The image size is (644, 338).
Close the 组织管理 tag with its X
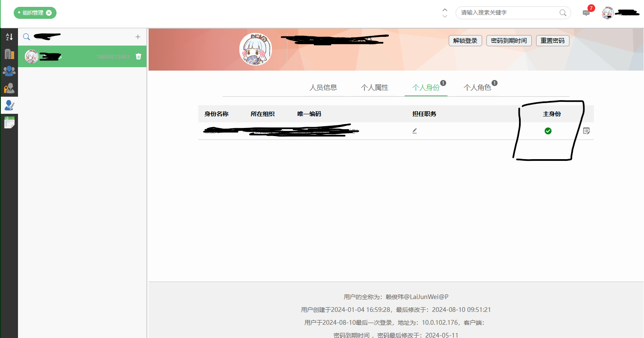click(x=49, y=13)
